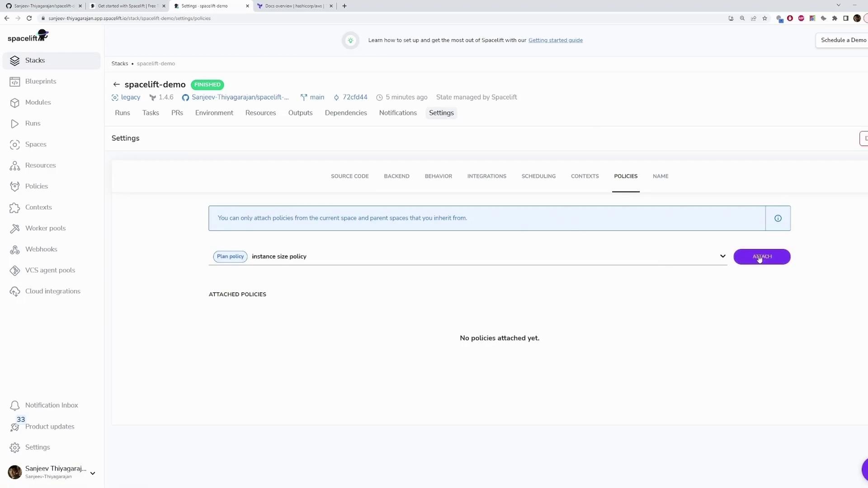Viewport: 868px width, 488px height.
Task: Open Worker pools in the sidebar
Action: pos(45,228)
